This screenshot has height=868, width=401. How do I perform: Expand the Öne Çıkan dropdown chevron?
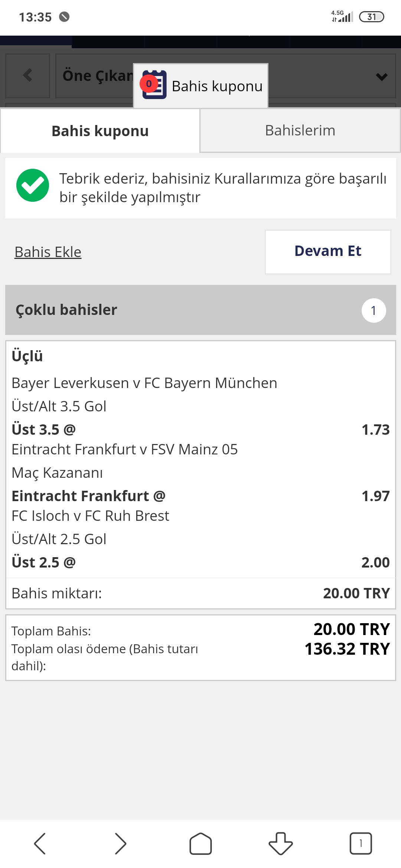(x=381, y=77)
